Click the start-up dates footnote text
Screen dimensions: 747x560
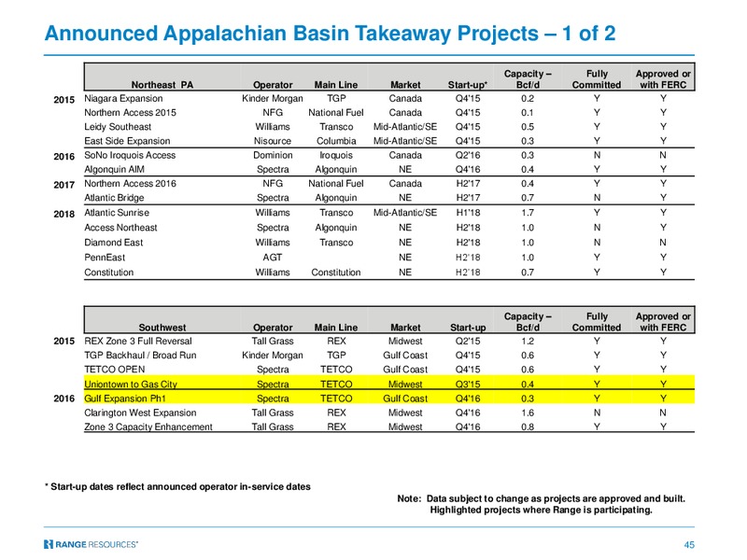point(177,486)
